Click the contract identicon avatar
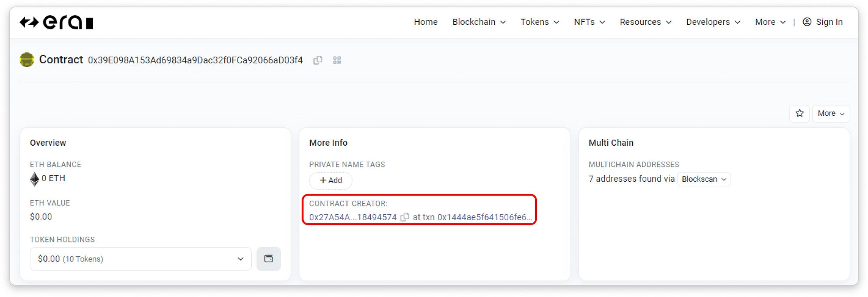This screenshot has width=868, height=297. click(x=27, y=60)
